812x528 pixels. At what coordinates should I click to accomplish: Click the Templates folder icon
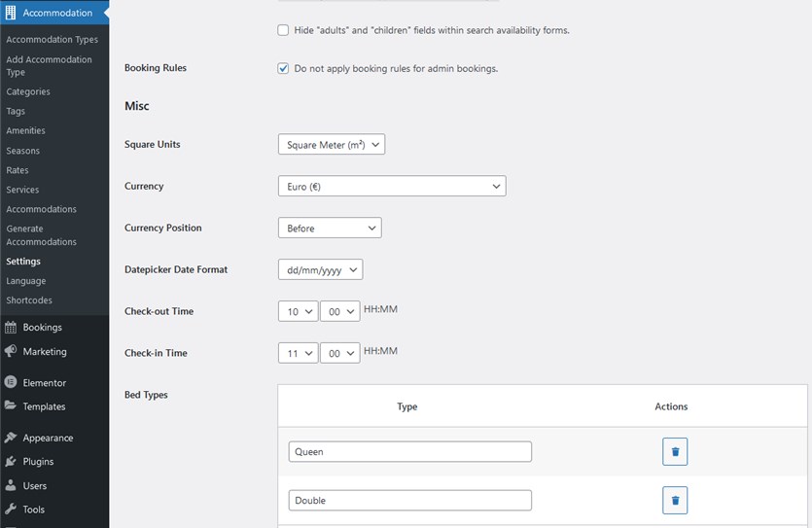11,405
